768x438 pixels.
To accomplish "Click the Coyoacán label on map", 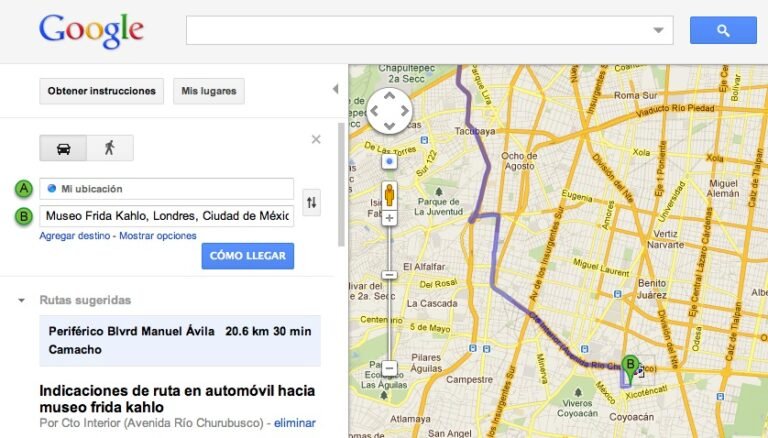I will 631,417.
